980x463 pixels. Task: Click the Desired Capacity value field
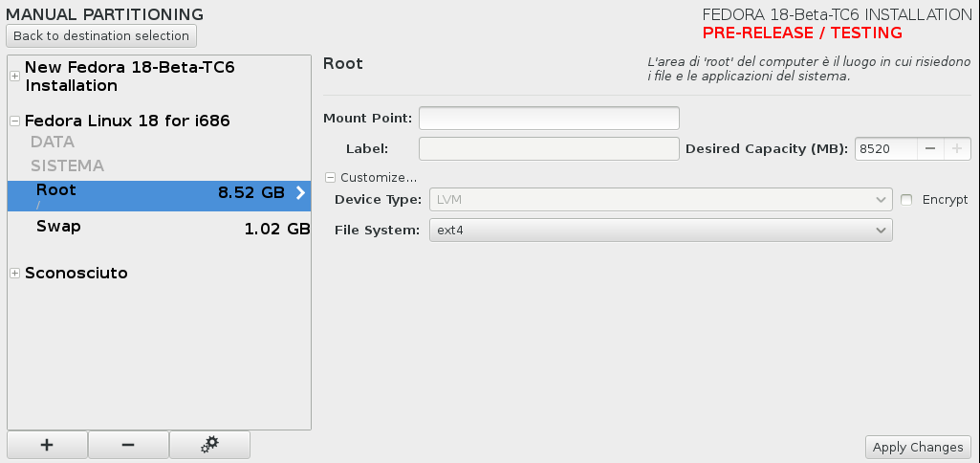886,149
